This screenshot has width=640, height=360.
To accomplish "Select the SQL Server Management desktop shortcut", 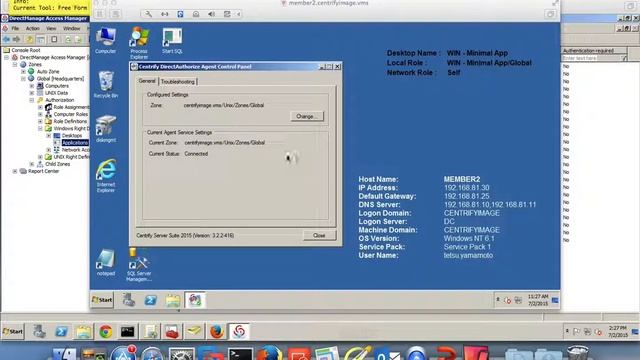I will point(139,264).
